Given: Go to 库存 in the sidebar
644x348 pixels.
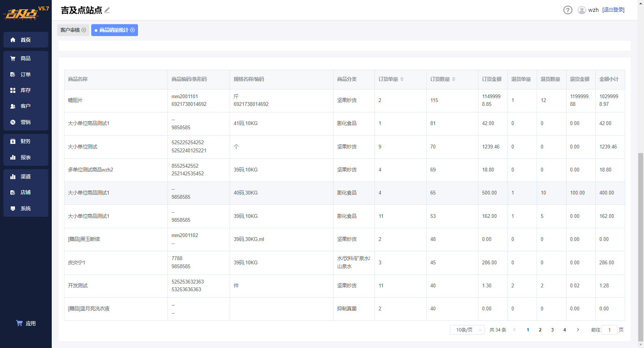Looking at the screenshot, I should [x=26, y=90].
